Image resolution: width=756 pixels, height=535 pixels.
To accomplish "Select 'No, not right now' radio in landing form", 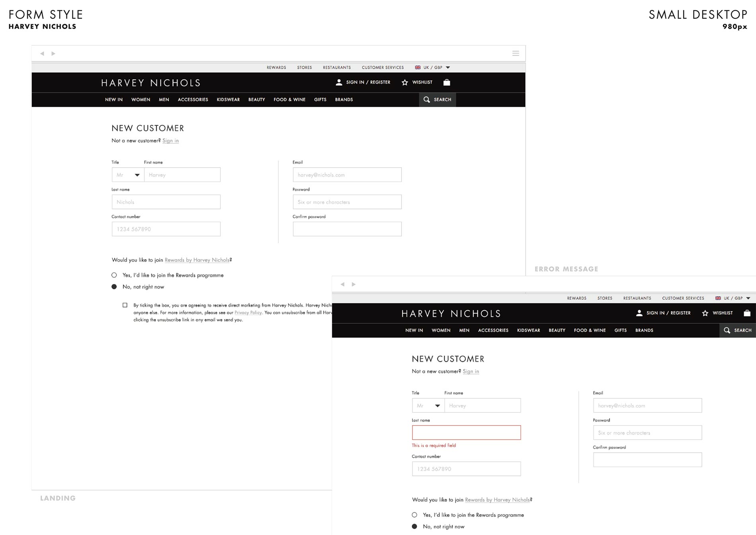I will (114, 287).
